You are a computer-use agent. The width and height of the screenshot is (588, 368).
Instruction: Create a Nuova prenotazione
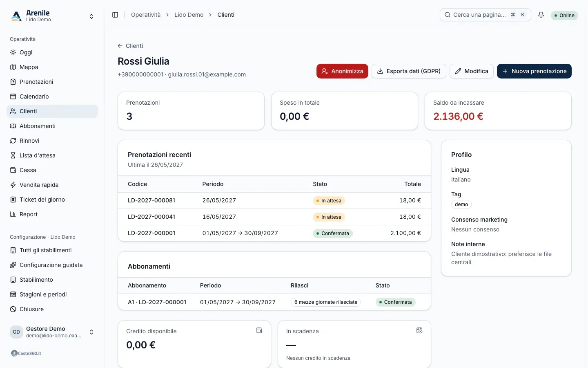[x=534, y=71]
